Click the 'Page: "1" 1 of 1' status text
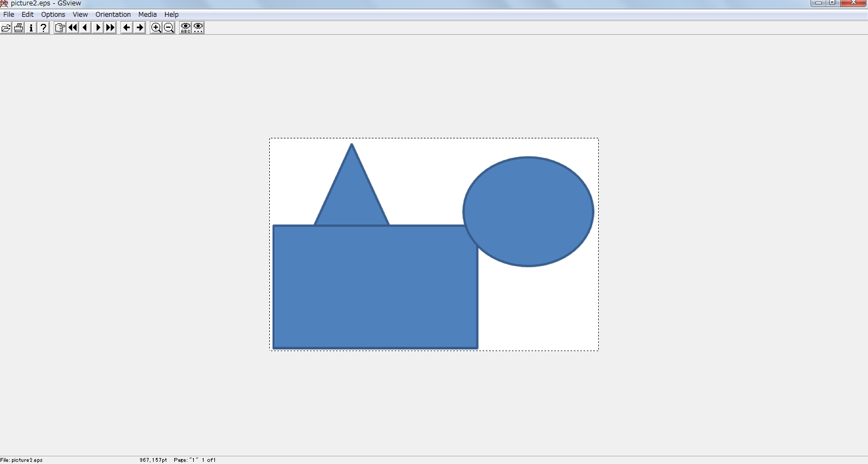Viewport: 868px width, 464px height. pyautogui.click(x=195, y=460)
